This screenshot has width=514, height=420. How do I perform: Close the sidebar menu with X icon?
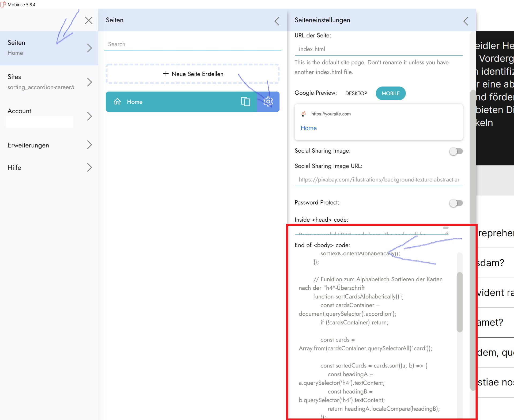(89, 20)
